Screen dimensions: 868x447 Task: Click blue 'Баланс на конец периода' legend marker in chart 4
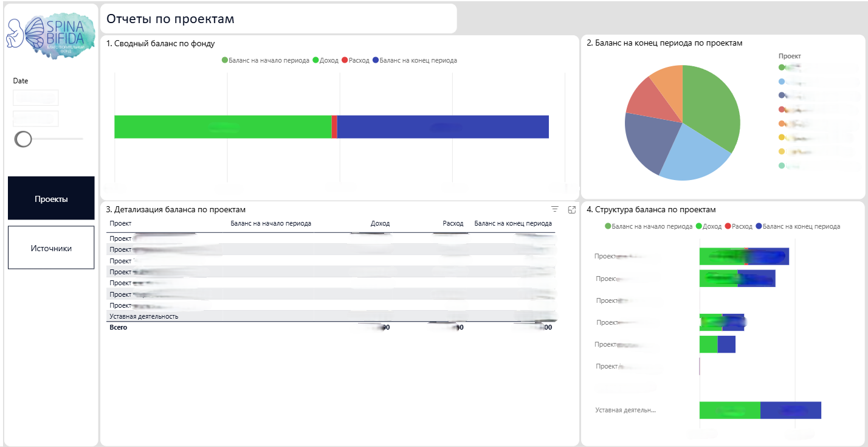758,226
